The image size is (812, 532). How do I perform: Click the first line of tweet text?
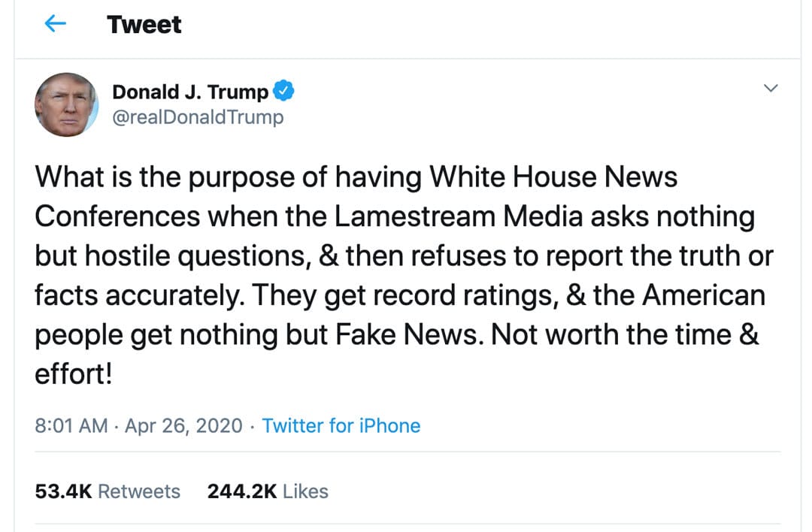356,178
